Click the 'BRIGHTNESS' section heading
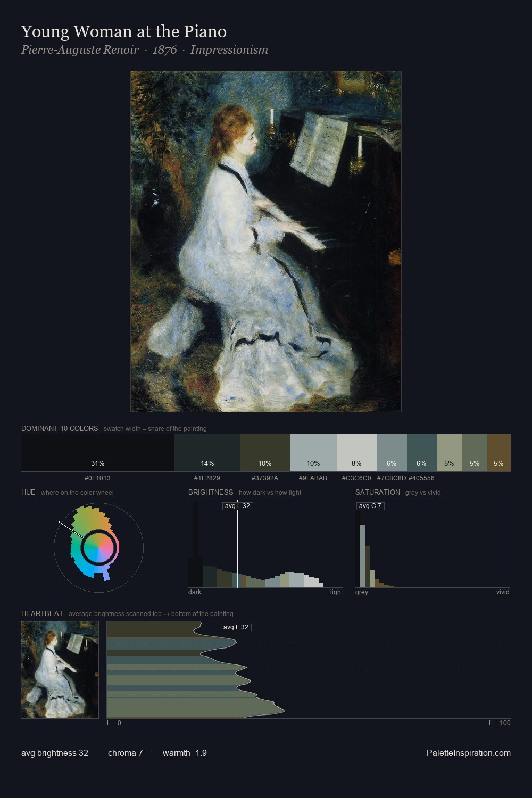The image size is (532, 798). pyautogui.click(x=211, y=492)
